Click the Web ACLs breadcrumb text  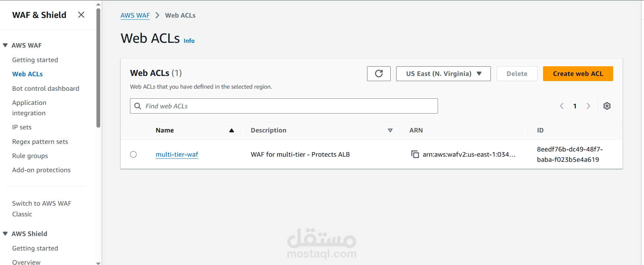[180, 15]
